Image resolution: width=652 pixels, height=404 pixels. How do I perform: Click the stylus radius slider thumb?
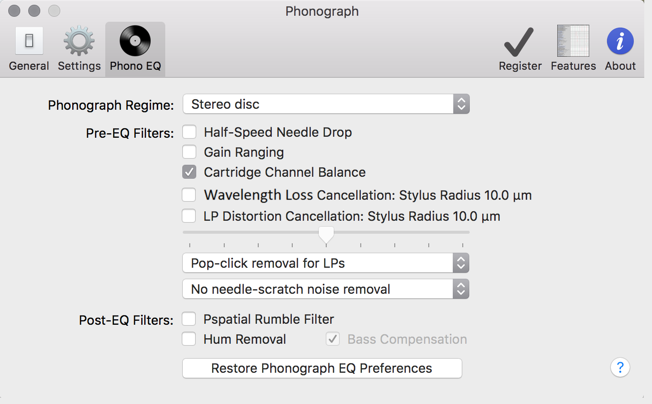point(326,235)
